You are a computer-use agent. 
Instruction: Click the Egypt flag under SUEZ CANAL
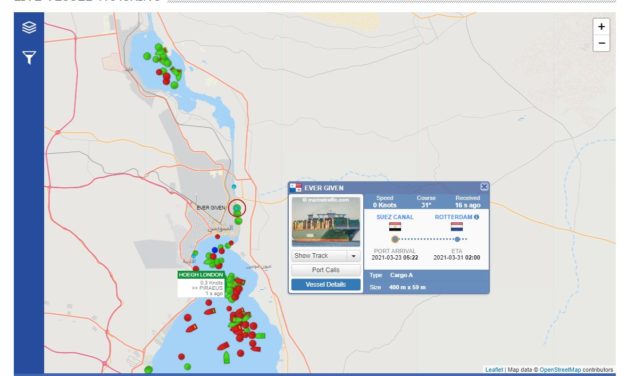click(x=395, y=227)
